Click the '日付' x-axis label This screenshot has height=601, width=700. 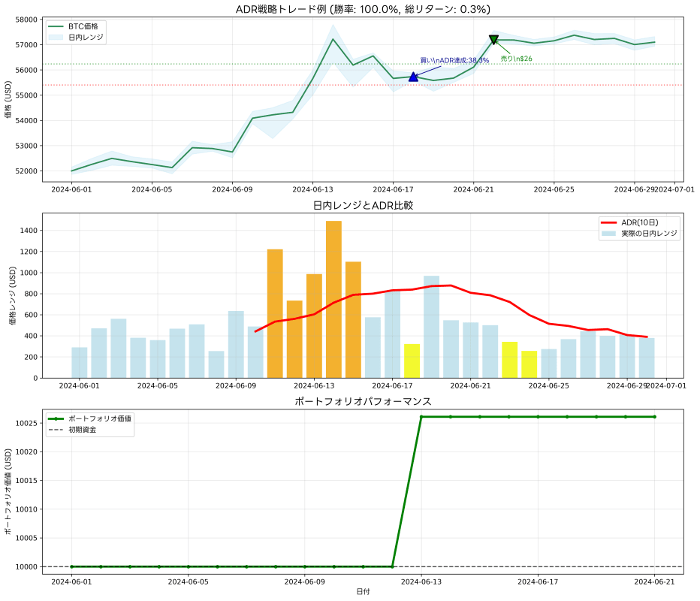363,592
